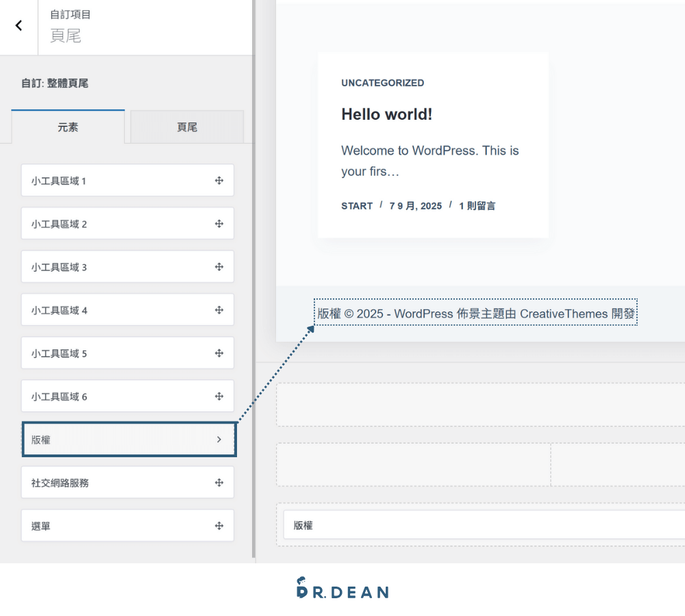Click move icon for 選單 element
This screenshot has height=616, width=685.
[219, 526]
